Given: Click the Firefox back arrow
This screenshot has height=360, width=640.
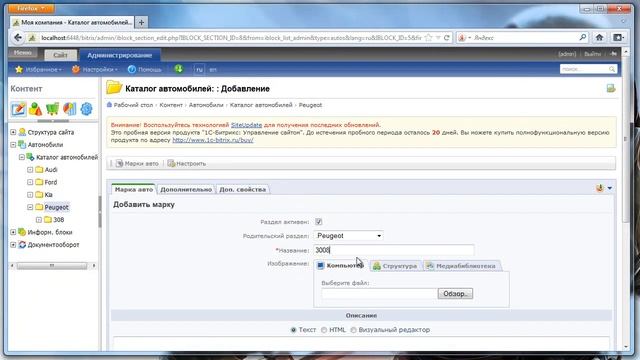Looking at the screenshot, I should 18,38.
